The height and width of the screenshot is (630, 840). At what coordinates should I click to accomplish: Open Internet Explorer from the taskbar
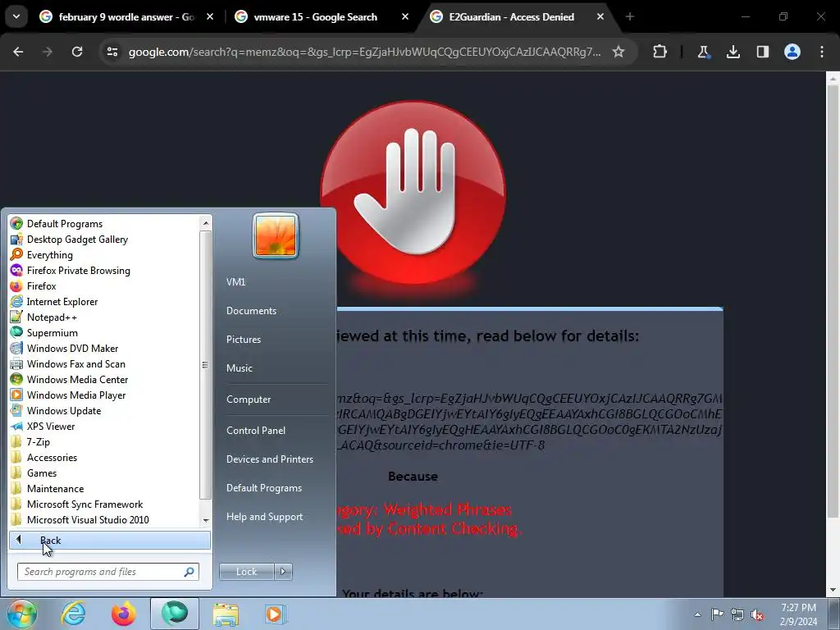pyautogui.click(x=73, y=614)
